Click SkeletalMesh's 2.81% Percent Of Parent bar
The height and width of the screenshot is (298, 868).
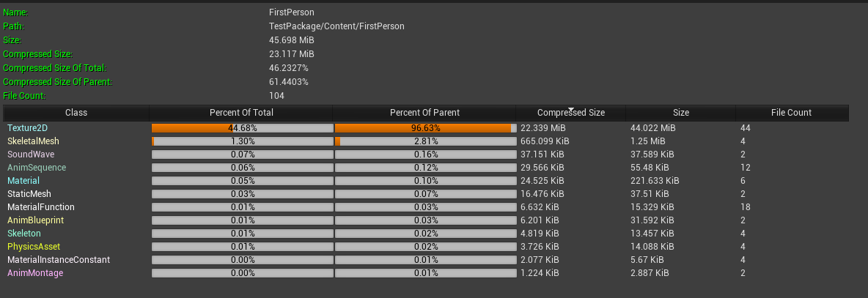[x=425, y=141]
